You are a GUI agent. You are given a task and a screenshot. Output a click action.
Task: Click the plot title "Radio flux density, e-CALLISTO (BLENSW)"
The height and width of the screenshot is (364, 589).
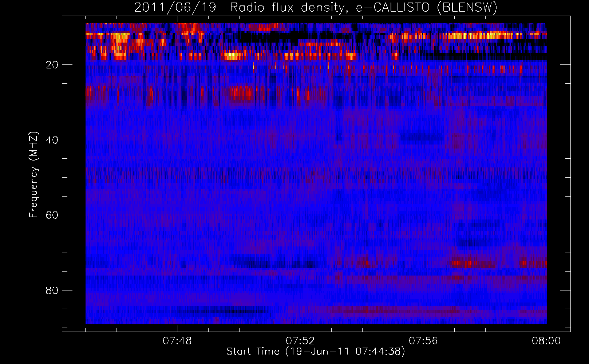363,8
